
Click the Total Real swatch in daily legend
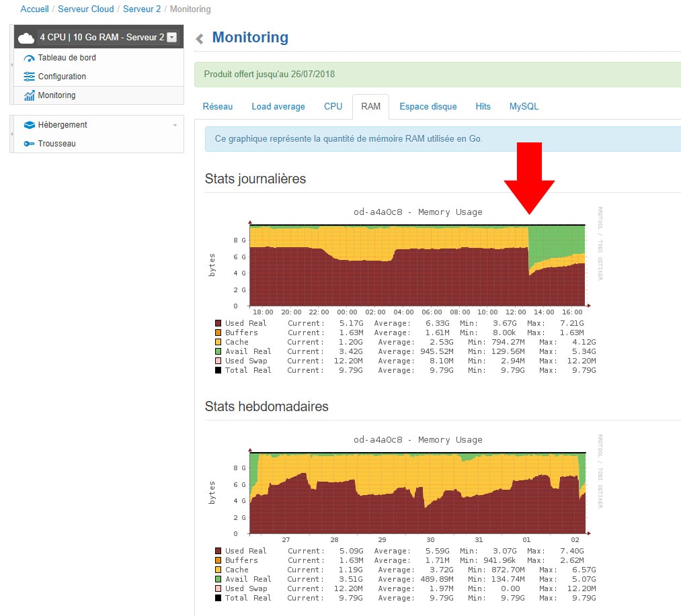218,370
